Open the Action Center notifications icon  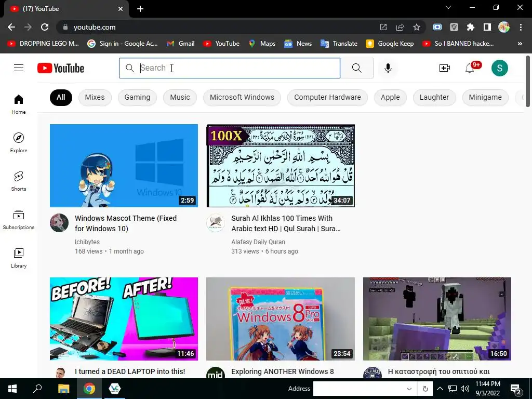click(x=516, y=389)
